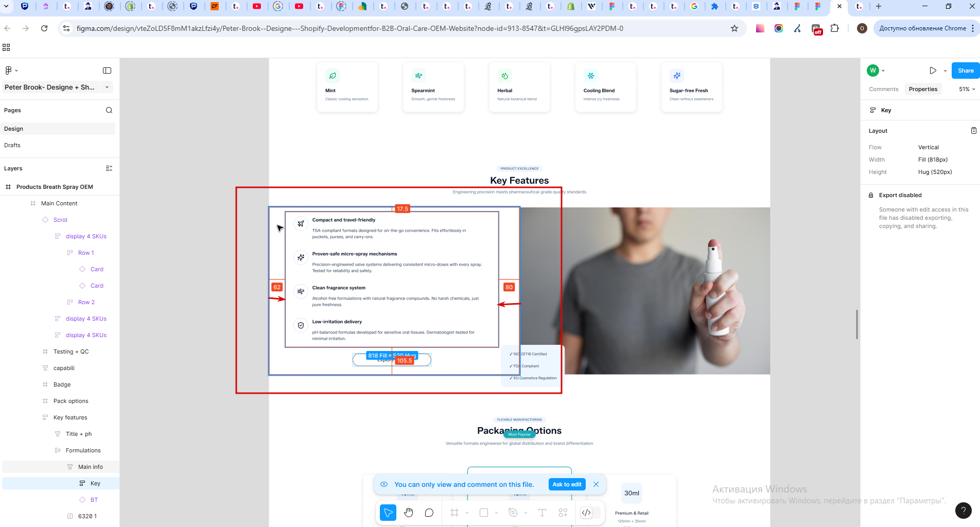Click the Share button
980x527 pixels.
point(966,71)
